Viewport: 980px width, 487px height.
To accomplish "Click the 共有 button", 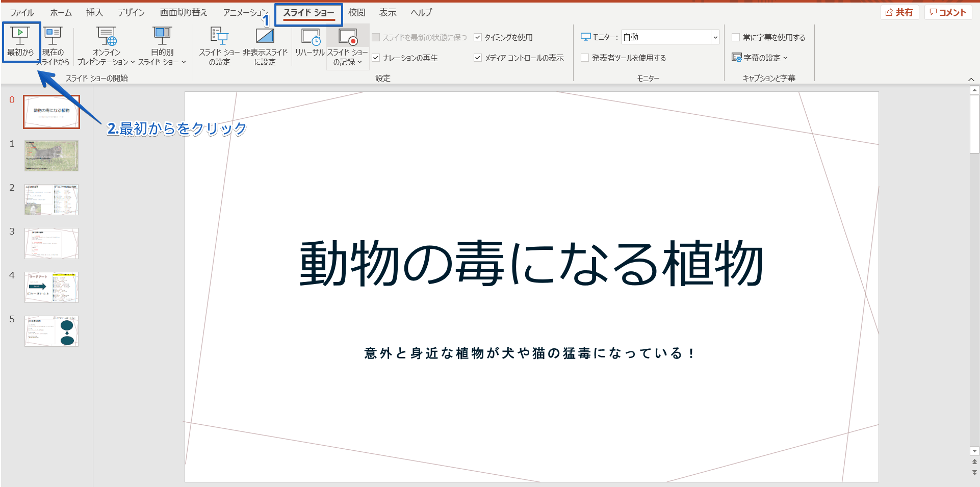I will click(x=900, y=12).
